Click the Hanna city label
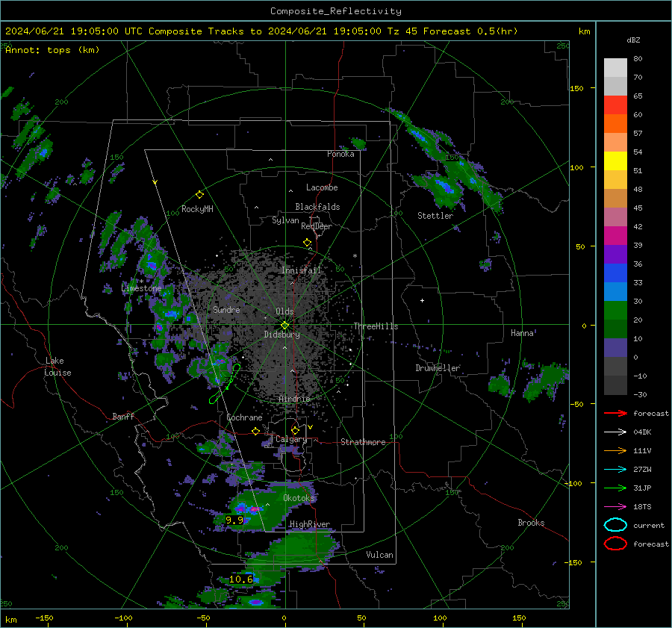This screenshot has height=628, width=672. pyautogui.click(x=522, y=333)
